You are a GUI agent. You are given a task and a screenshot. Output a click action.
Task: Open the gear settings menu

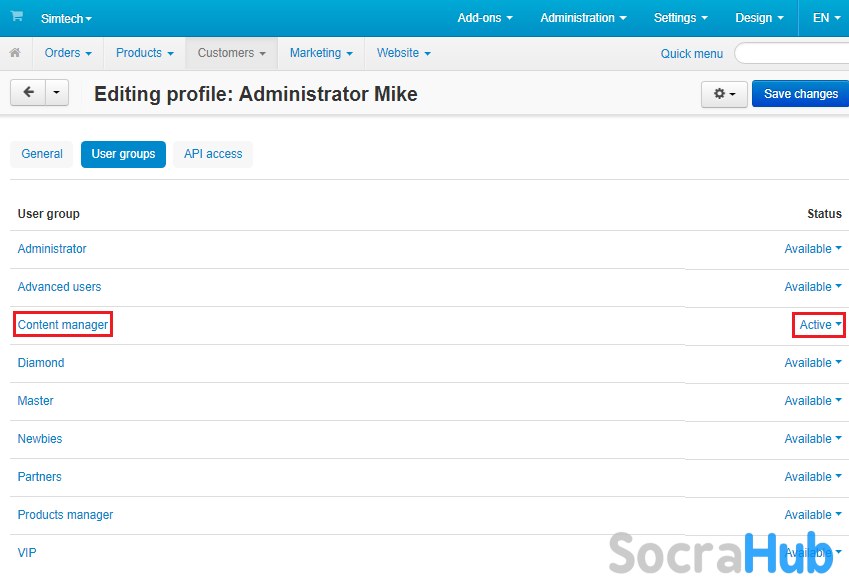tap(724, 94)
